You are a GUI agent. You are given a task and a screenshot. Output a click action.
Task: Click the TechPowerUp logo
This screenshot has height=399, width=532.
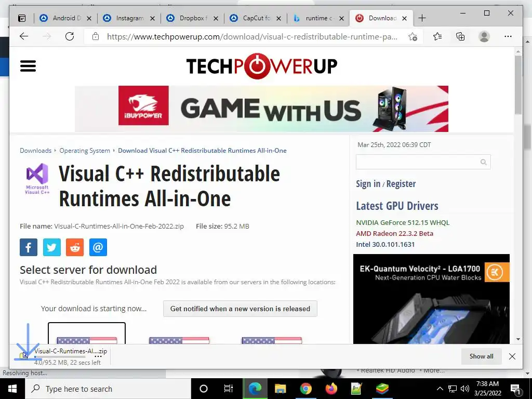click(262, 66)
